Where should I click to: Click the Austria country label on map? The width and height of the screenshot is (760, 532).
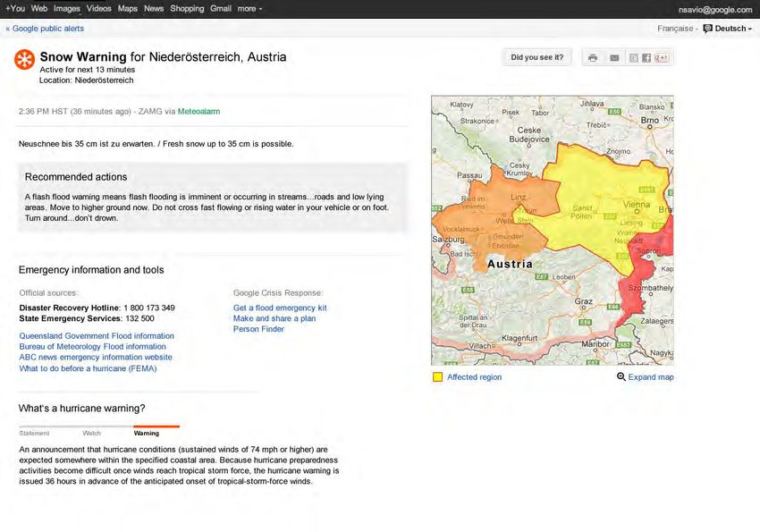[510, 264]
